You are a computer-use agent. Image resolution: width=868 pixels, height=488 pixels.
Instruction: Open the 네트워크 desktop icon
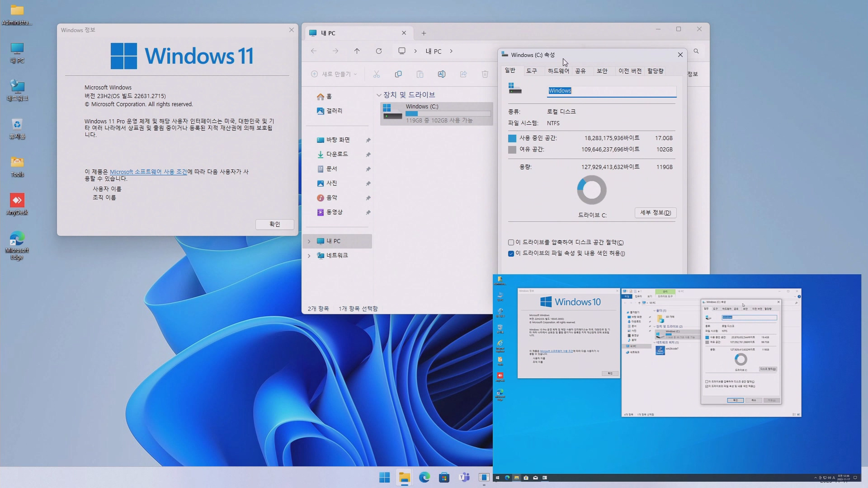click(17, 91)
